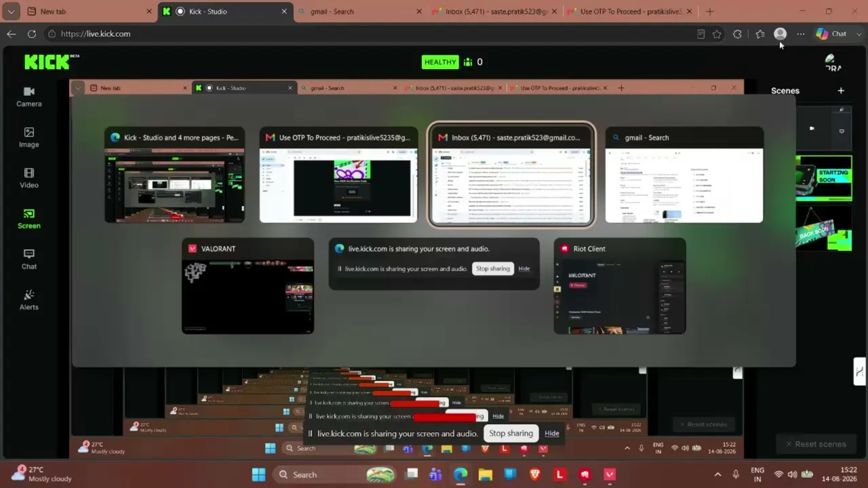The image size is (868, 488).
Task: Expand the tab search dropdown
Action: point(11,12)
